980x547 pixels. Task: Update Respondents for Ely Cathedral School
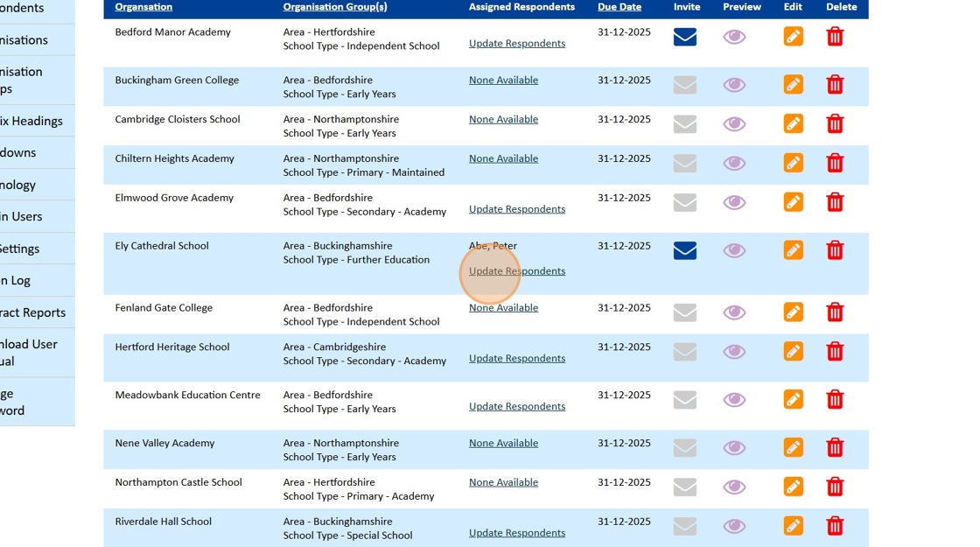517,270
